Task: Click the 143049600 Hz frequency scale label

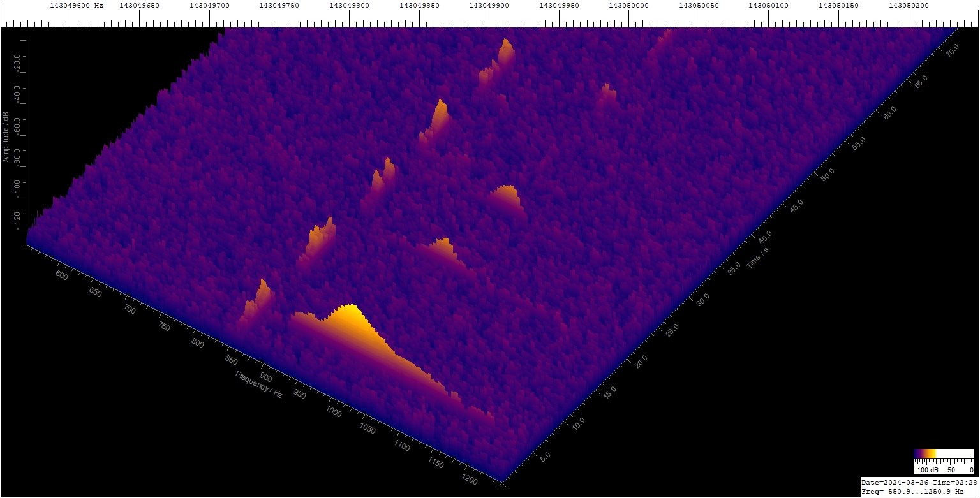Action: coord(77,5)
